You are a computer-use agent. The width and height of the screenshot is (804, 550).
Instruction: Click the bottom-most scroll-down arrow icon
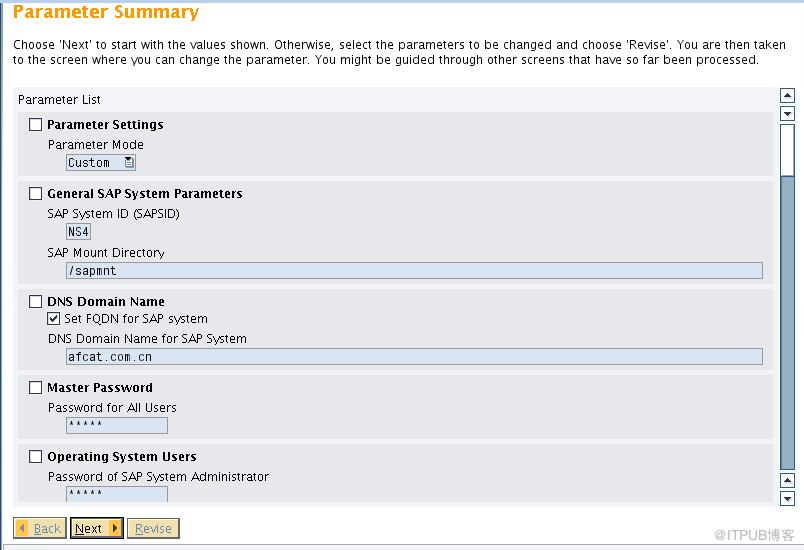click(787, 498)
